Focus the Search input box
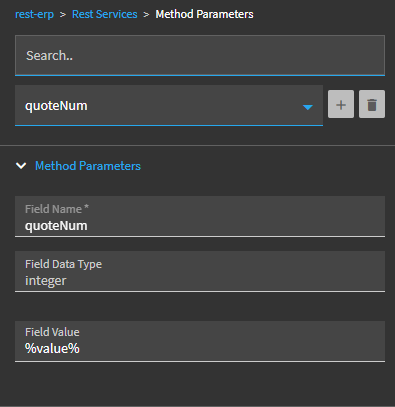The width and height of the screenshot is (395, 407). click(200, 55)
